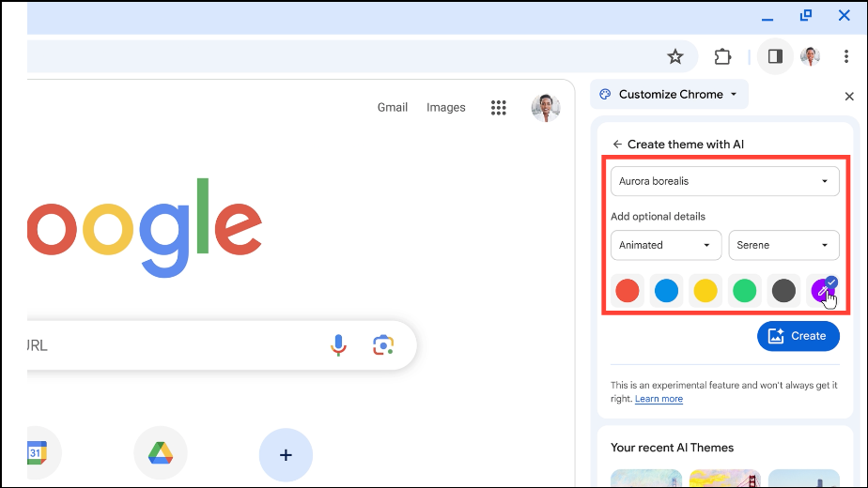This screenshot has width=868, height=488.
Task: Click the 'Your recent AI Themes' heading
Action: 672,448
